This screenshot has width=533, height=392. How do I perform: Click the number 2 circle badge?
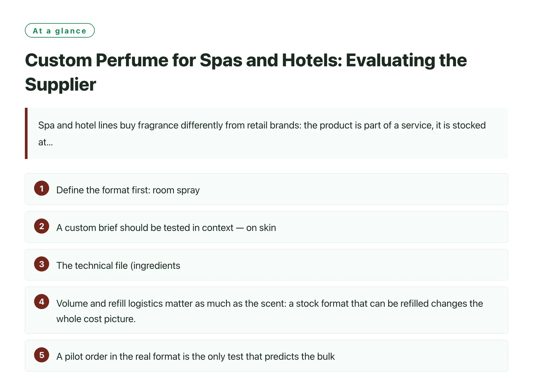pyautogui.click(x=41, y=226)
